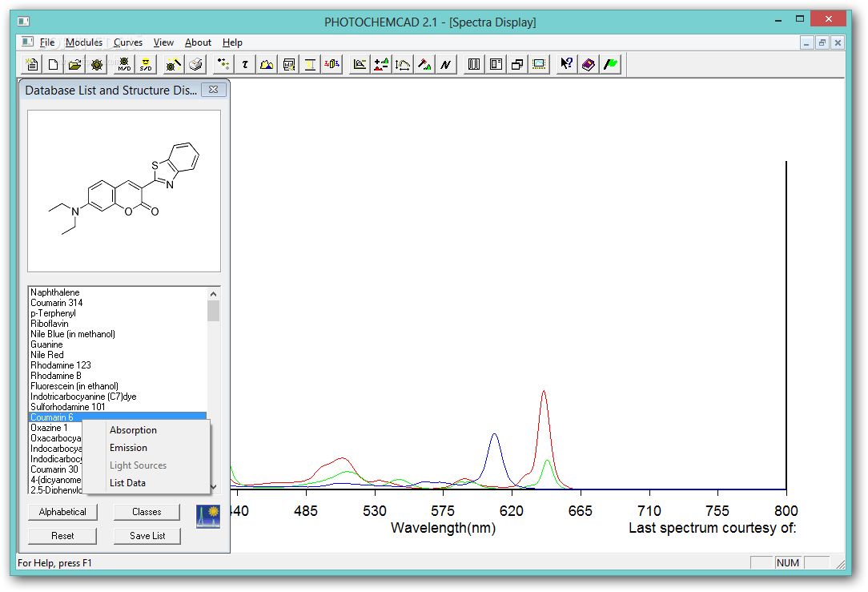Choose List Data from the context menu
Viewport: 868px width, 592px height.
pyautogui.click(x=147, y=483)
